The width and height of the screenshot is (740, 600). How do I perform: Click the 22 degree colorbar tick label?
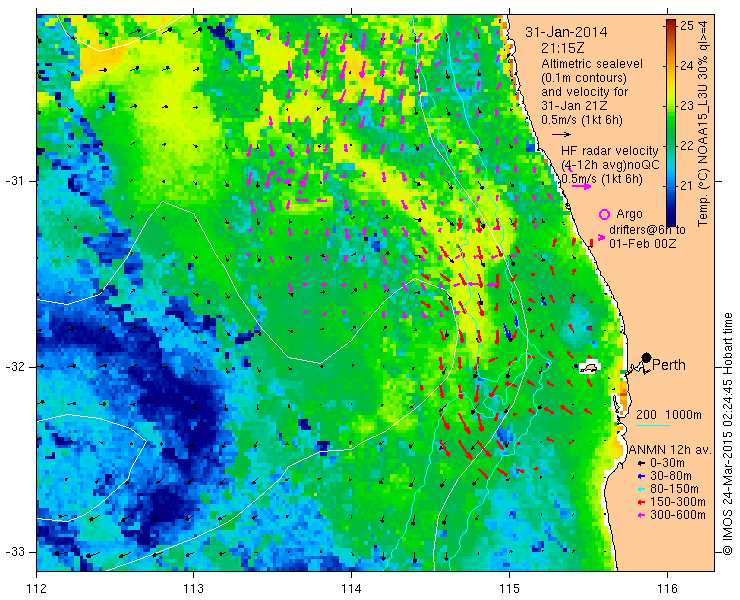(x=687, y=145)
